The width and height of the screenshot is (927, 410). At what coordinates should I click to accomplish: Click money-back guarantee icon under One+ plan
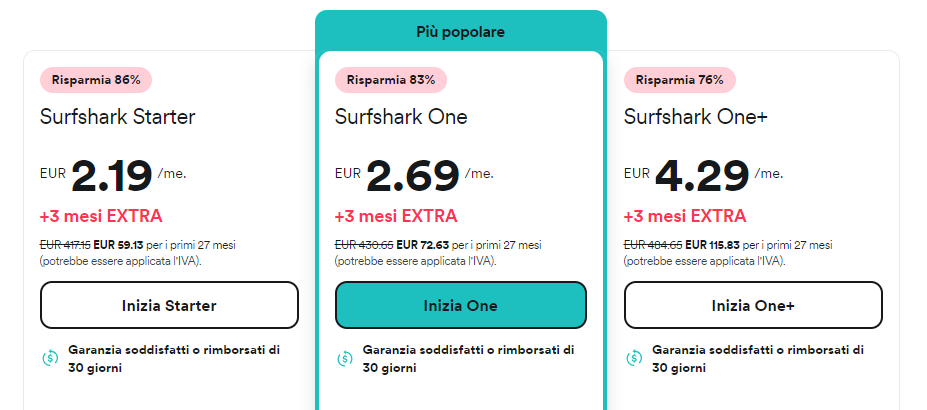(x=633, y=358)
